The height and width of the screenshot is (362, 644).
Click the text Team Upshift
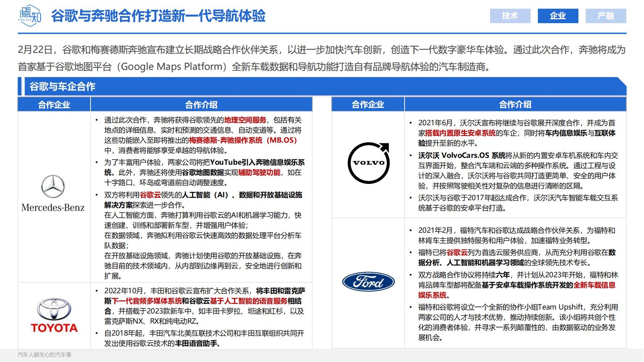pos(560,307)
